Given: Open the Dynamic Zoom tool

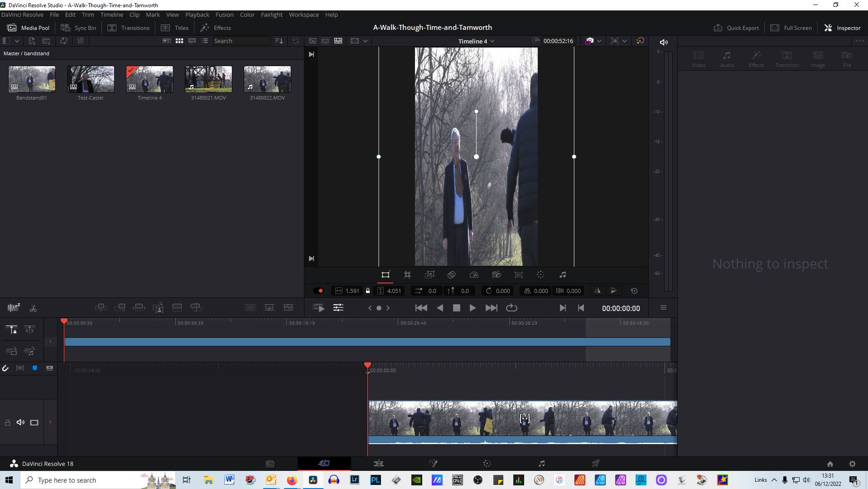Looking at the screenshot, I should (x=429, y=275).
